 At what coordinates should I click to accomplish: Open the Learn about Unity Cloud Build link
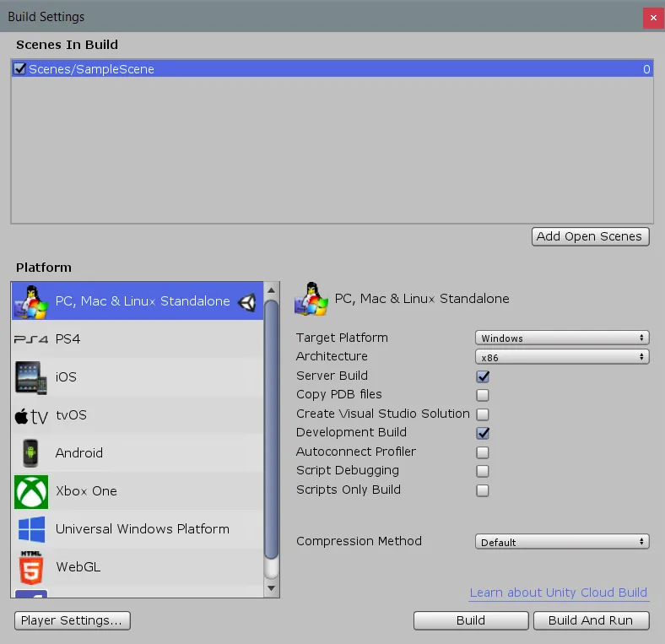coord(558,593)
